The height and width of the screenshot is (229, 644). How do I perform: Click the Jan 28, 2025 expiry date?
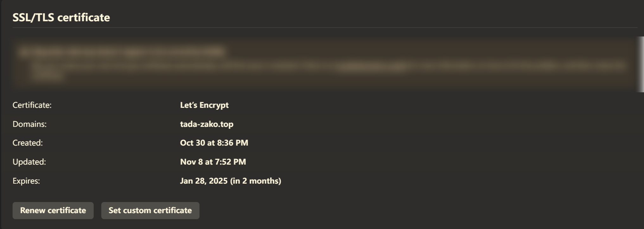click(204, 181)
